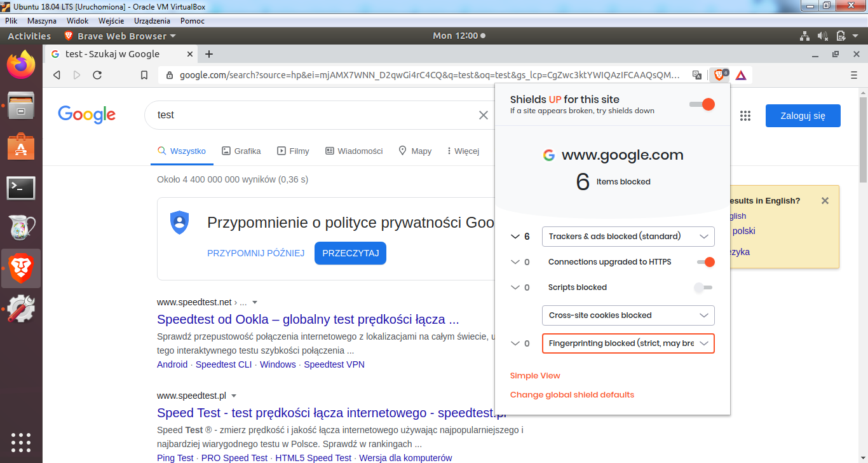Click the translate page icon in address bar

tap(697, 75)
